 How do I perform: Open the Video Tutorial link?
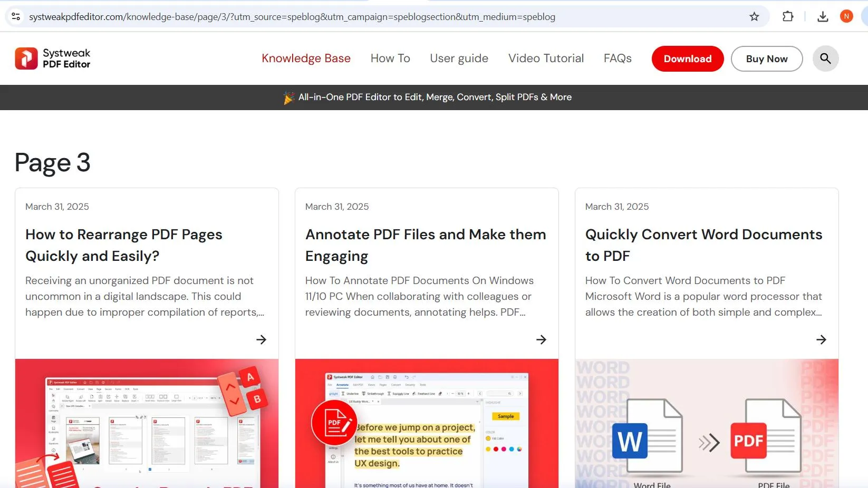click(x=546, y=58)
